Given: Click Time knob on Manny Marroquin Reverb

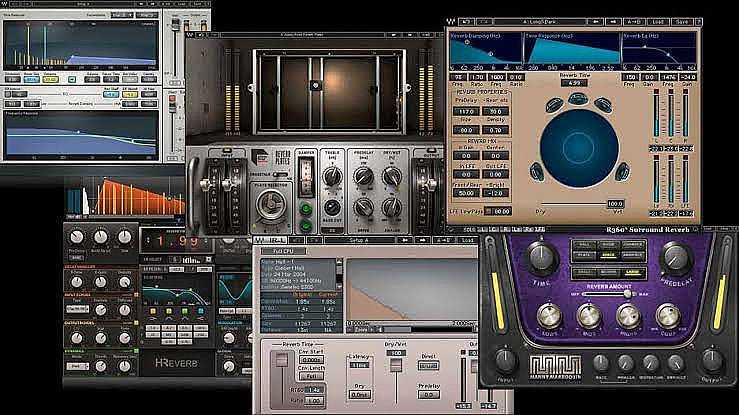Looking at the screenshot, I should (x=542, y=258).
